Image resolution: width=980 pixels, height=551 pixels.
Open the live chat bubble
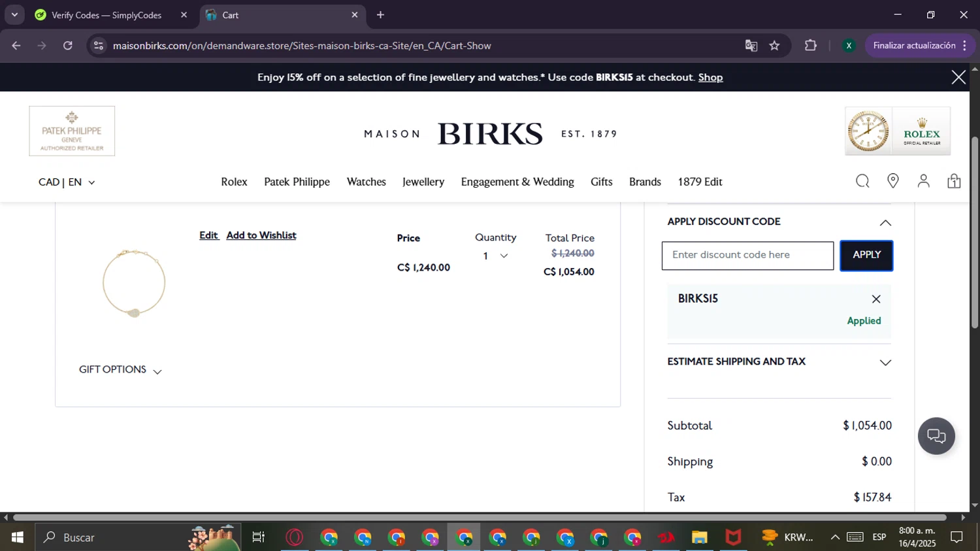[x=936, y=436]
